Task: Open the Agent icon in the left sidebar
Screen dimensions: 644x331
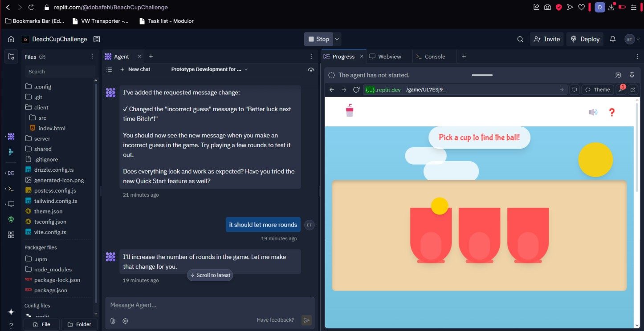Action: (x=10, y=136)
